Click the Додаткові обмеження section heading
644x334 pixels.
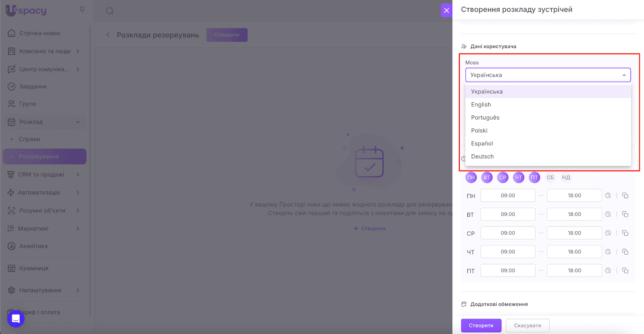pyautogui.click(x=499, y=304)
